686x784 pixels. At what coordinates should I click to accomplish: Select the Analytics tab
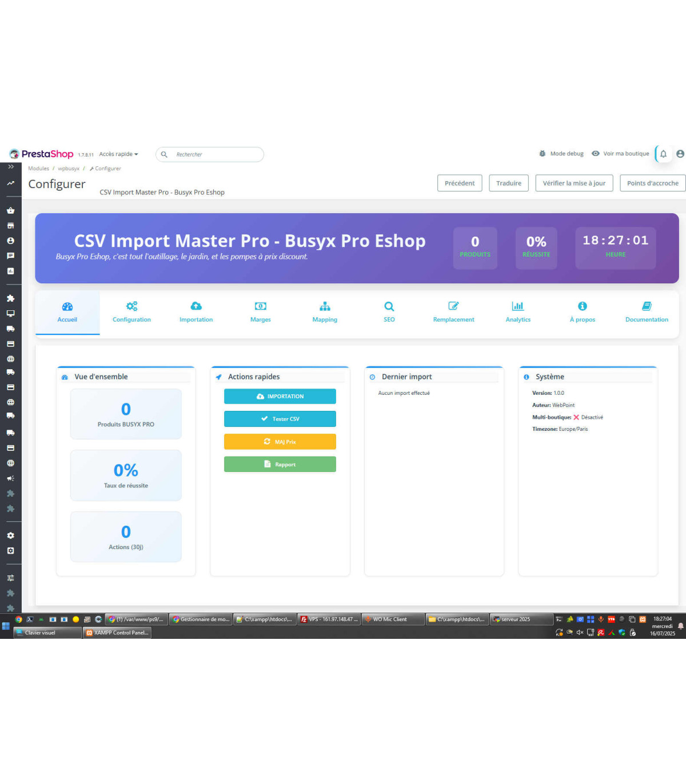(518, 312)
